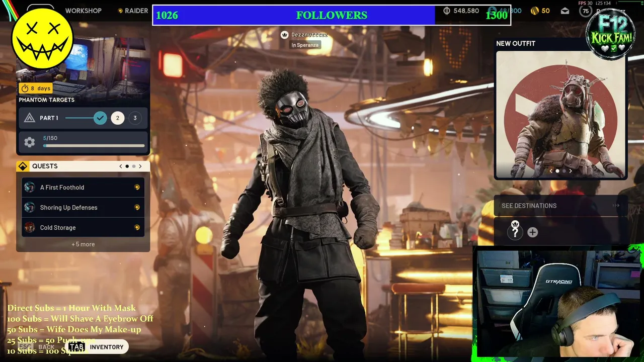Go to next Quests page

click(x=140, y=166)
